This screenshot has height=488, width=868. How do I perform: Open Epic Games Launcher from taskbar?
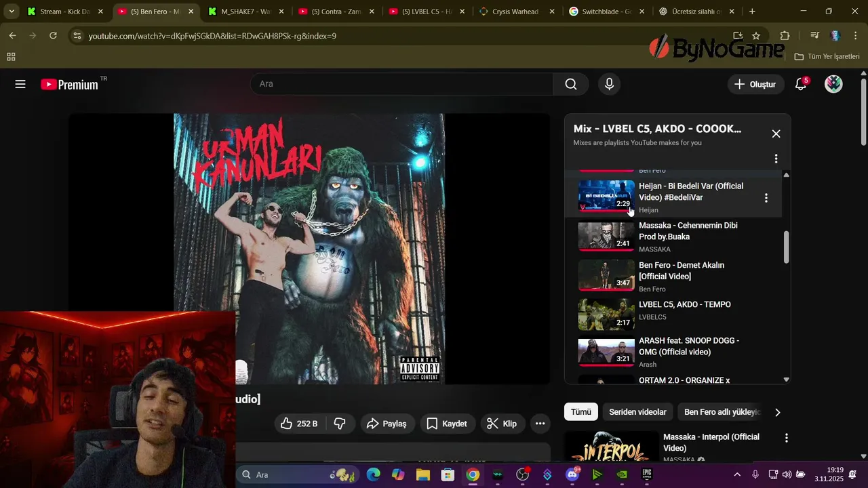point(648,474)
